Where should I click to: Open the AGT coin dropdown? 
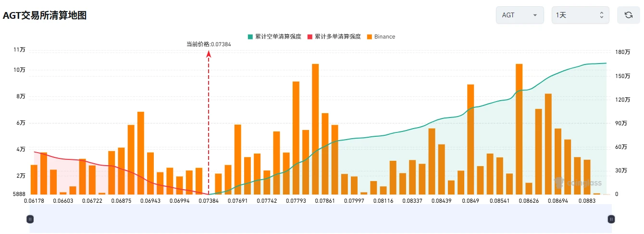click(x=520, y=15)
